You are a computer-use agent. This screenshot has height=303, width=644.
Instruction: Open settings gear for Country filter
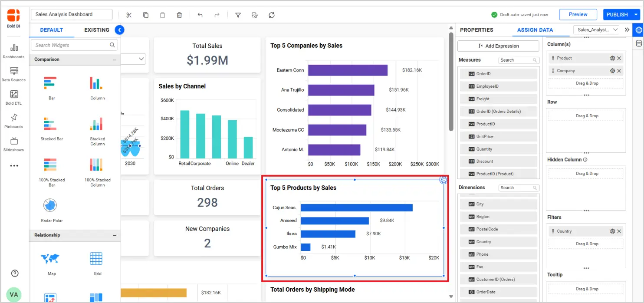(x=612, y=231)
